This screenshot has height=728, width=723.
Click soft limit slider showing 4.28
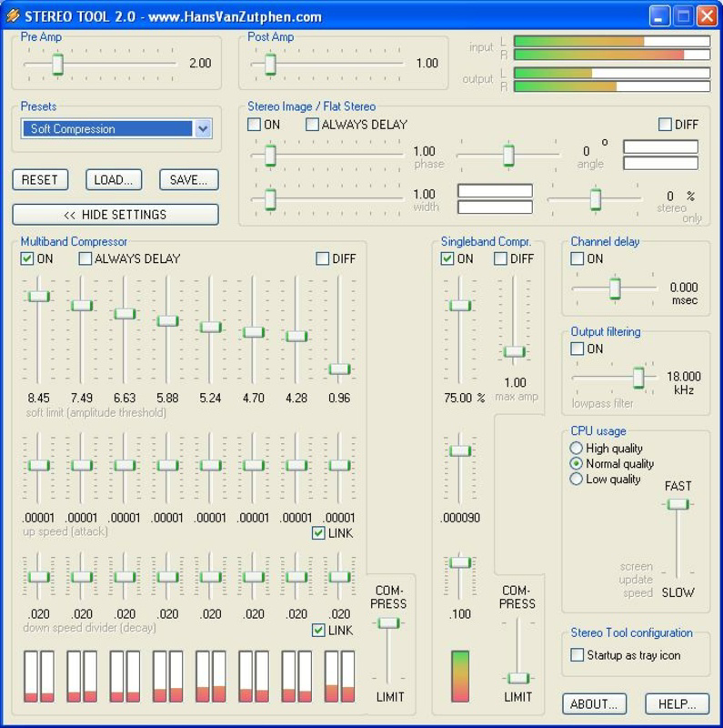coord(296,336)
